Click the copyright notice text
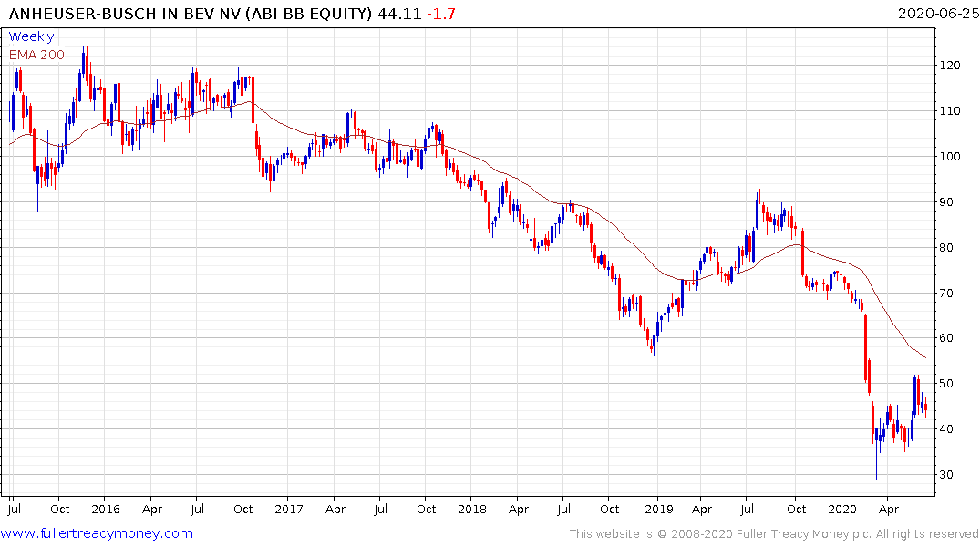 coord(774,534)
